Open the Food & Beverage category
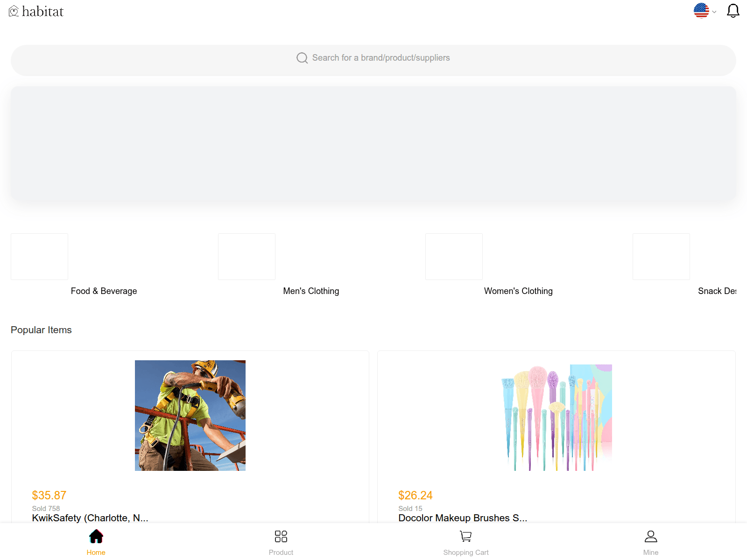 point(104,291)
